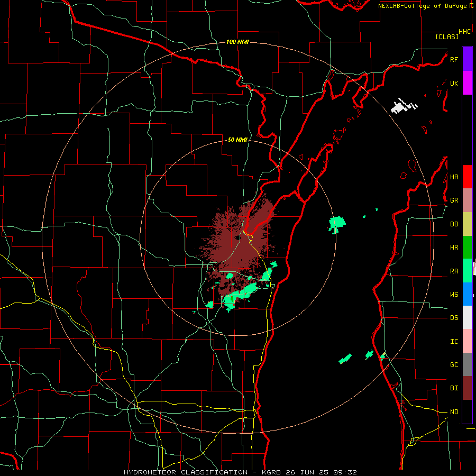Screen dimensions: 476x476
Task: Click the "GR" legend label
Action: (454, 200)
